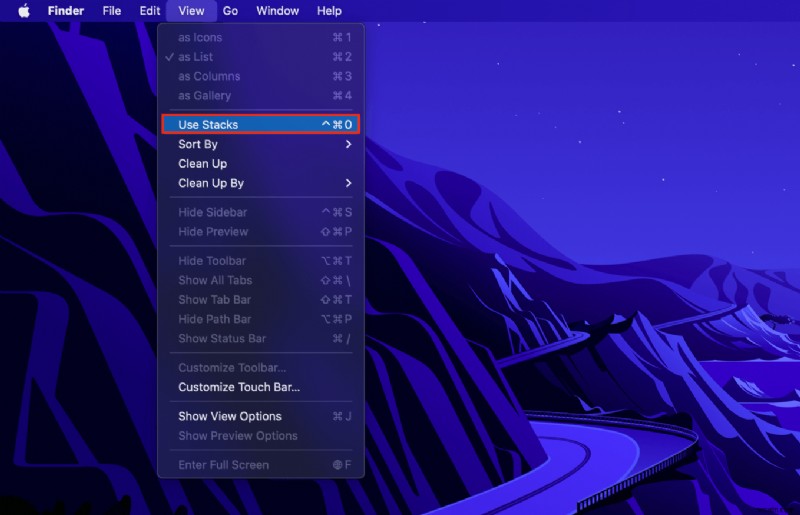The image size is (800, 515).
Task: Click the as Columns view option
Action: [261, 76]
